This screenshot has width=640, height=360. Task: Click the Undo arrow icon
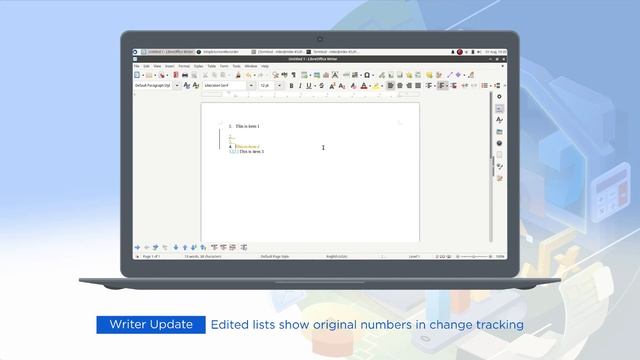tap(249, 75)
